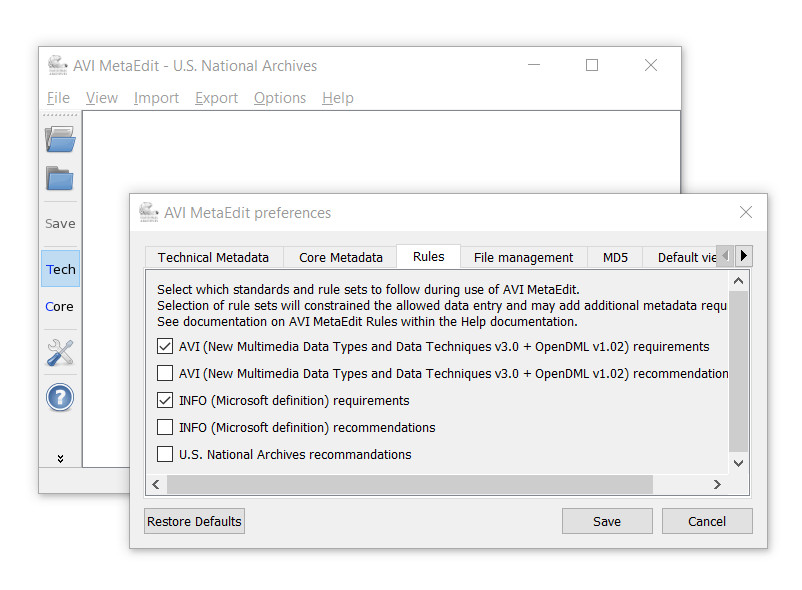The height and width of the screenshot is (590, 802).
Task: Click the vertical scrollbar thumb
Action: click(x=739, y=372)
